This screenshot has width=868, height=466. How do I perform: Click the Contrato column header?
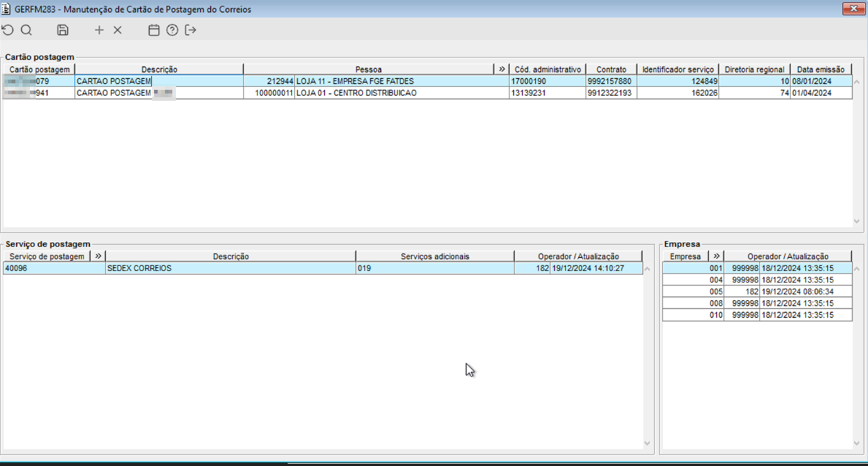[x=611, y=69]
